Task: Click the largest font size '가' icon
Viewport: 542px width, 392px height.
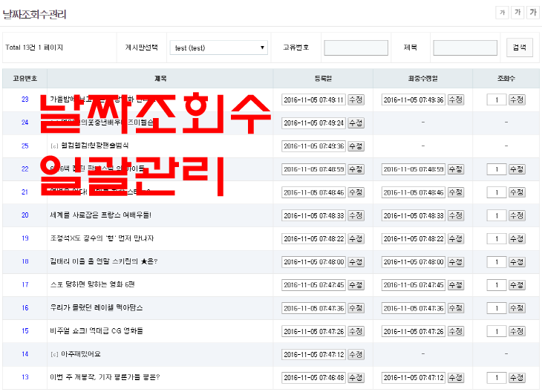Action: click(533, 13)
